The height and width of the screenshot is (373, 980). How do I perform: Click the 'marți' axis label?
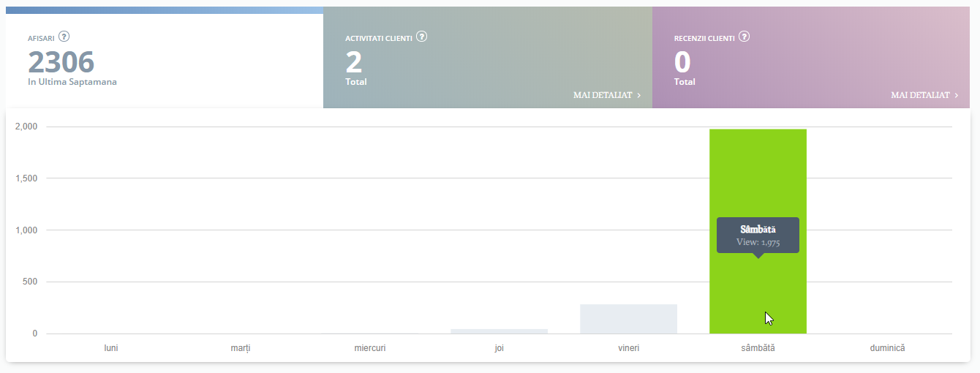tap(240, 348)
